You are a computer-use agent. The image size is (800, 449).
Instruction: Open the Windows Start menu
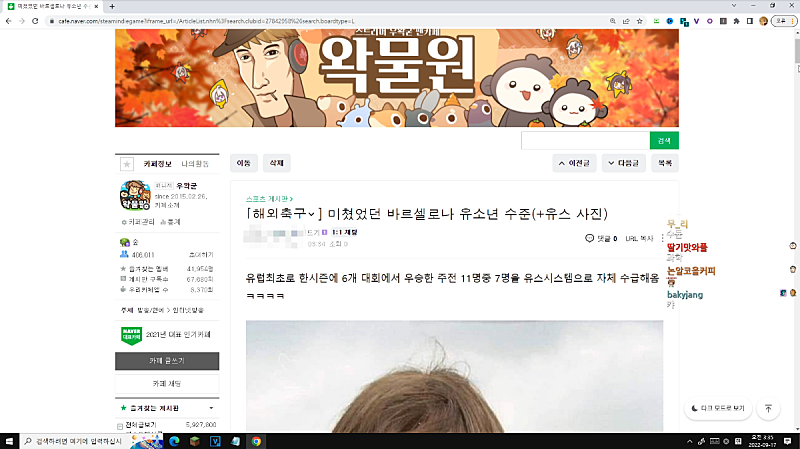9,441
